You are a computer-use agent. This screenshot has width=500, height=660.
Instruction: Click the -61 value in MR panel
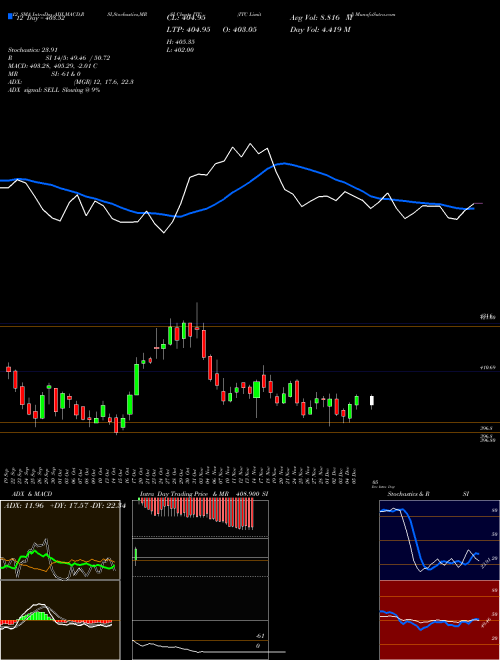pos(261,636)
